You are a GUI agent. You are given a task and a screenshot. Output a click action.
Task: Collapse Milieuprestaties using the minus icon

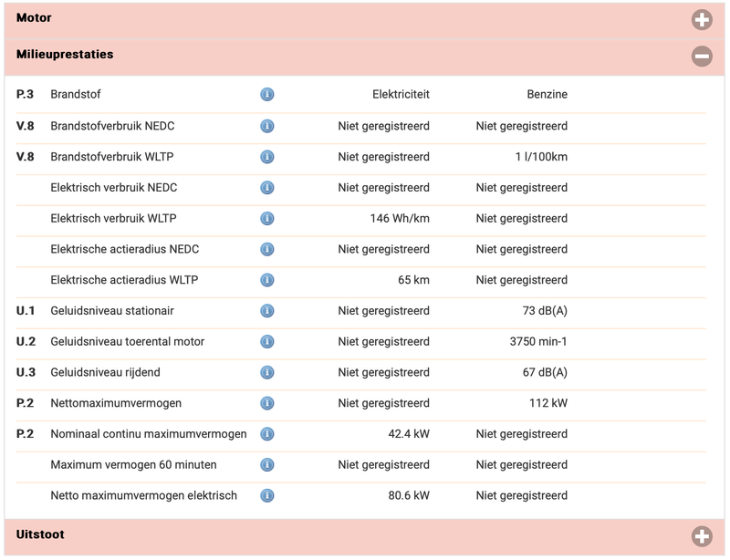702,57
